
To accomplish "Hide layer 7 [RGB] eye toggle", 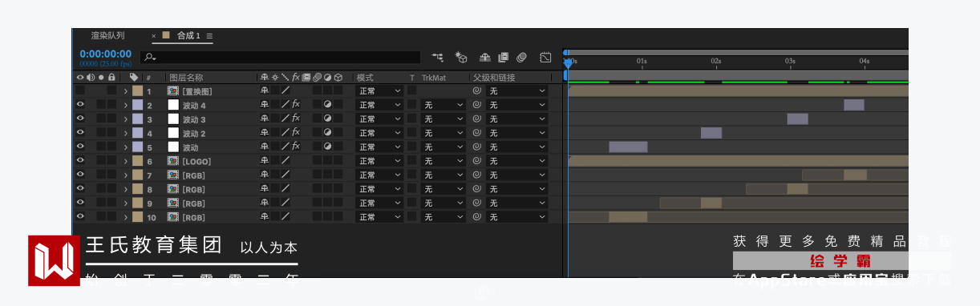I will (80, 175).
